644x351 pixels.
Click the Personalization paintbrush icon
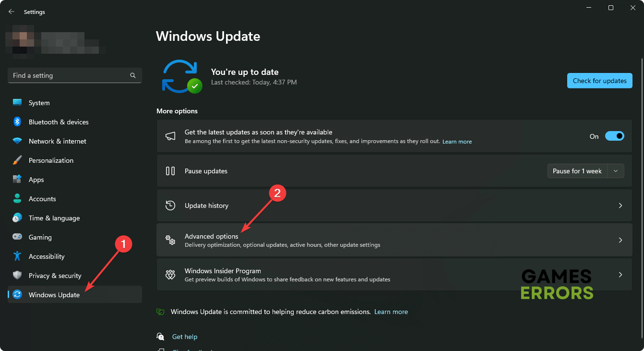pos(17,160)
